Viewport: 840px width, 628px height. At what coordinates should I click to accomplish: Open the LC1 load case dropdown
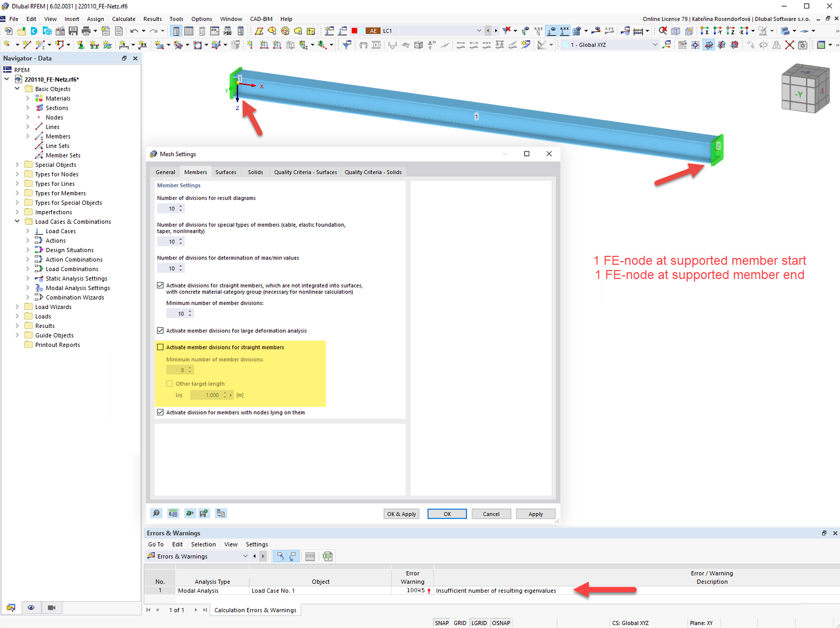tap(479, 31)
